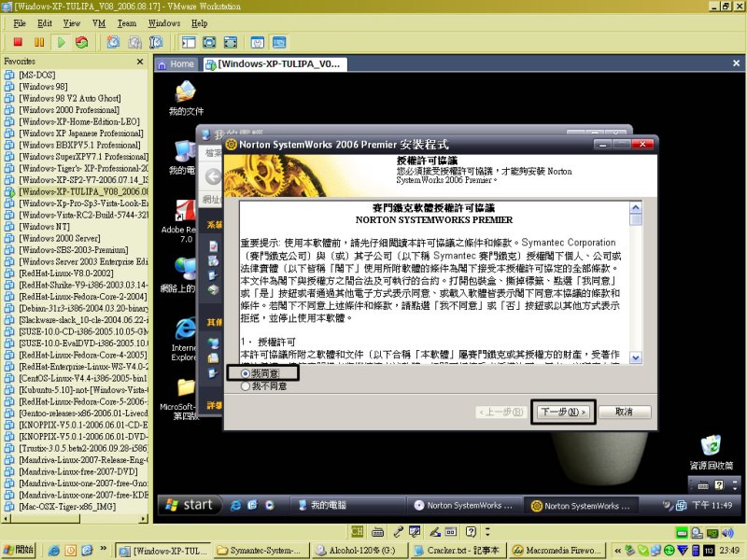
Task: Click the red Power Off toolbar icon
Action: pyautogui.click(x=18, y=42)
